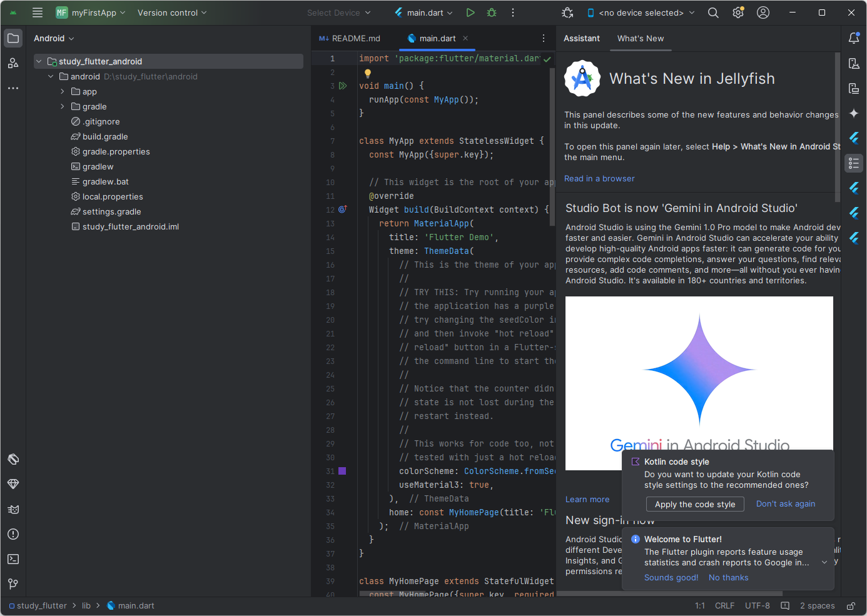Click the run gutter icon beside main()
This screenshot has height=616, width=867.
(x=343, y=86)
